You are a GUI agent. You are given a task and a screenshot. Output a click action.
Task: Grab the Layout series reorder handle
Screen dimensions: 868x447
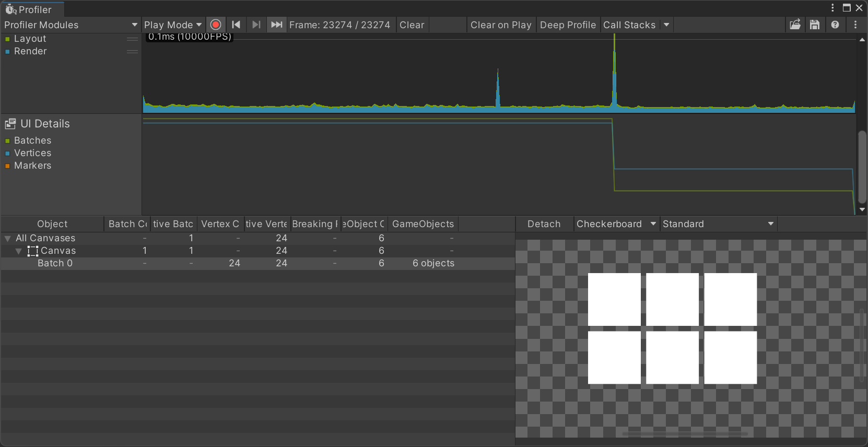pyautogui.click(x=133, y=39)
